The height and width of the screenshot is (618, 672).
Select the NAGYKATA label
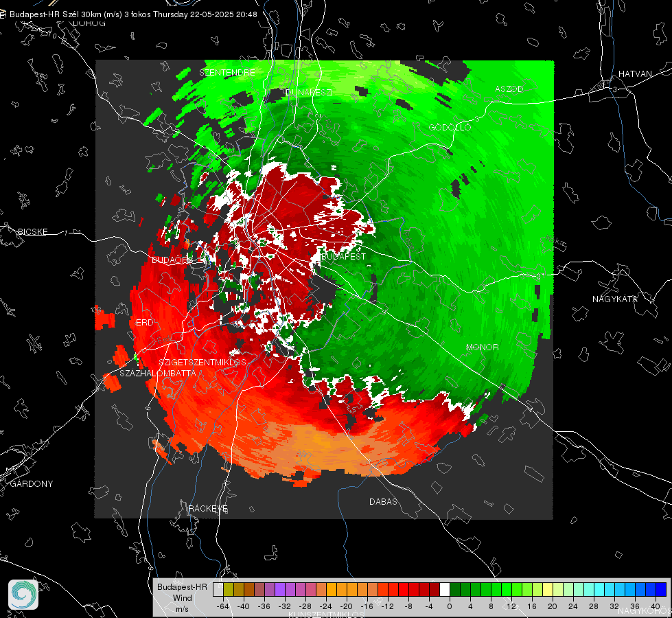pos(615,299)
